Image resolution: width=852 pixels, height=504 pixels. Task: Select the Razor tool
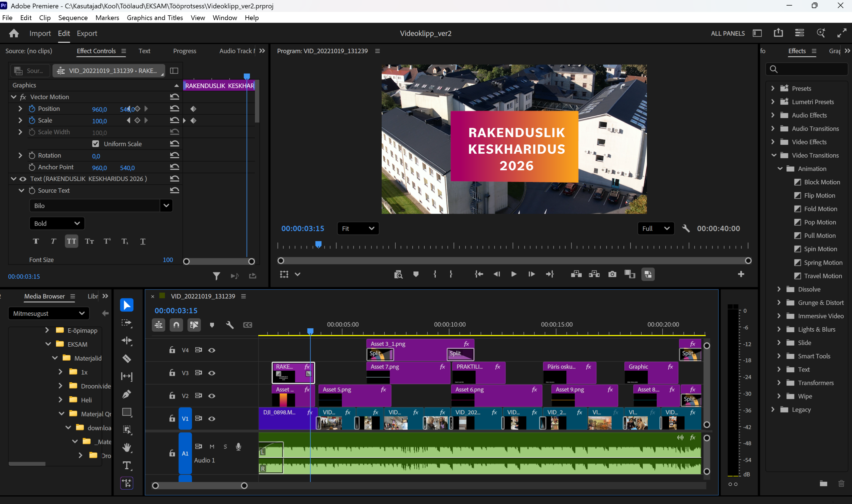(127, 358)
